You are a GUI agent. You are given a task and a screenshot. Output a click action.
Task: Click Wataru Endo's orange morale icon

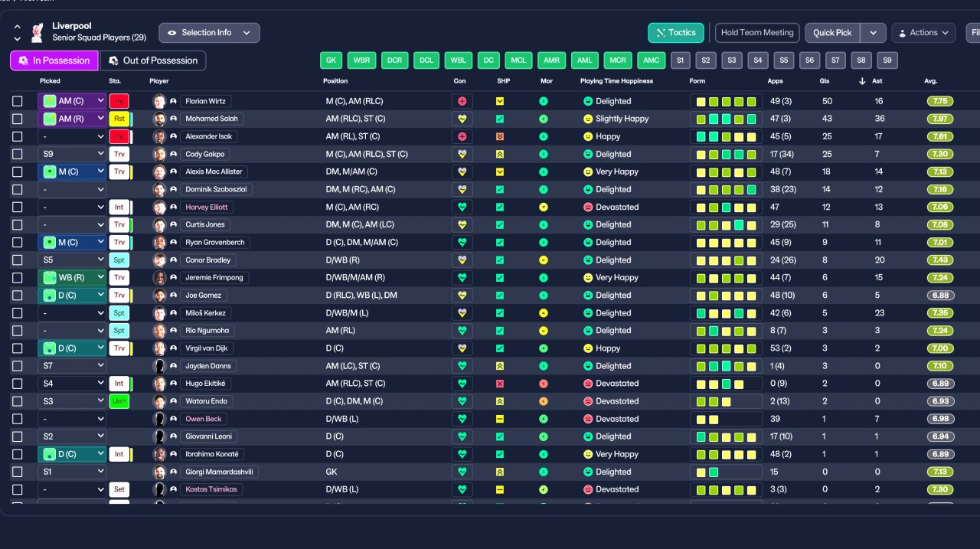point(544,401)
